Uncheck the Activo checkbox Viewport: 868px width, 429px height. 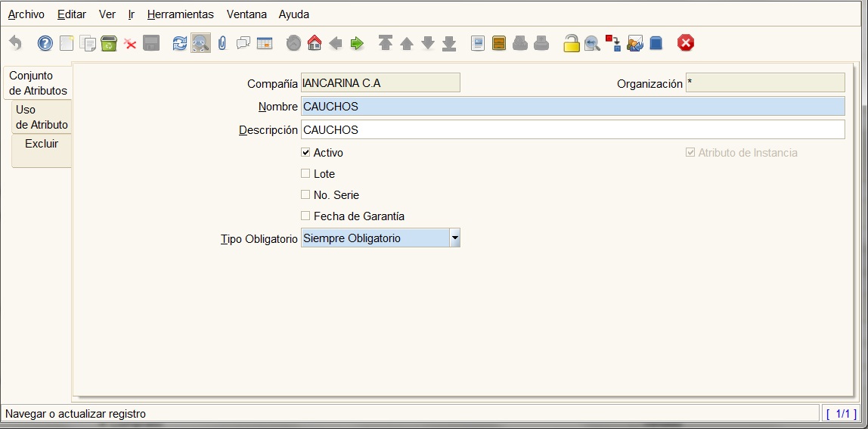pyautogui.click(x=305, y=152)
